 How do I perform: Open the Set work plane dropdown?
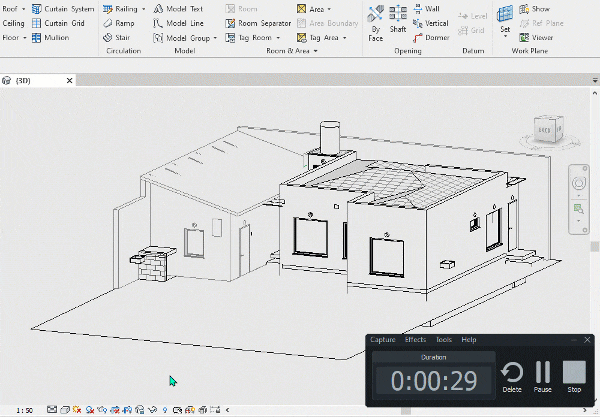[x=505, y=36]
